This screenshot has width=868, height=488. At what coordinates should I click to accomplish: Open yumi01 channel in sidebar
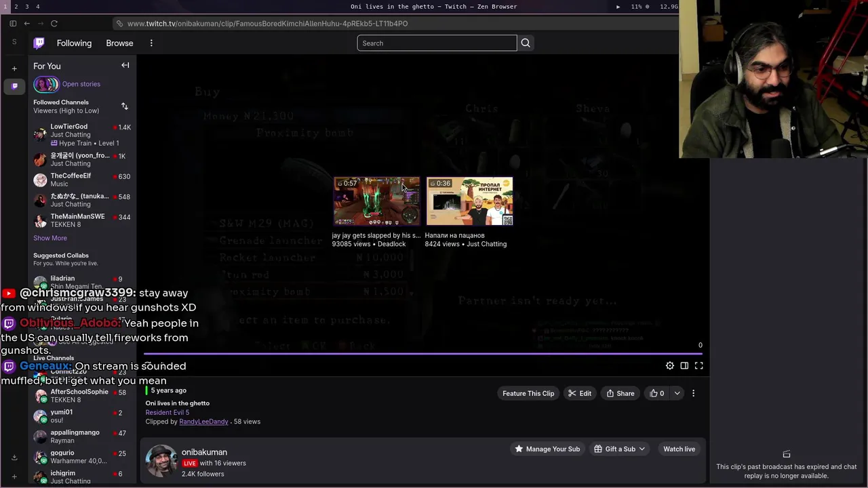82,416
